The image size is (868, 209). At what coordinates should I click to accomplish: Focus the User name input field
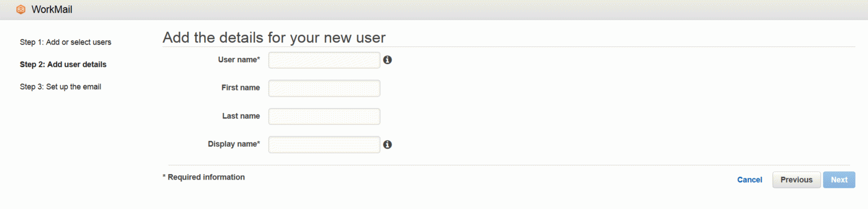(x=324, y=60)
